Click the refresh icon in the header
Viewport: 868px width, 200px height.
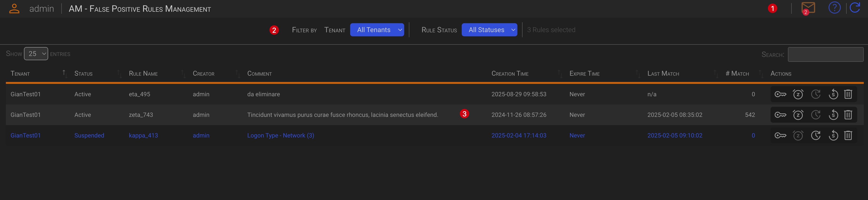click(x=855, y=8)
